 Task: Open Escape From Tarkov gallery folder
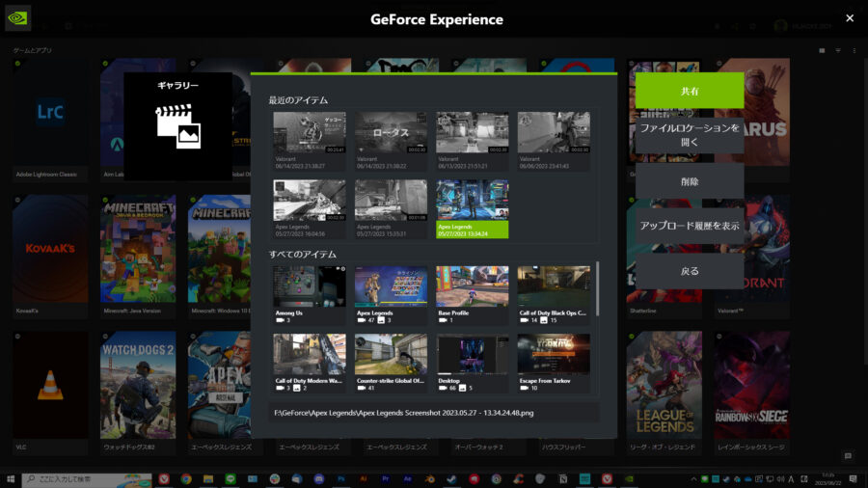553,363
